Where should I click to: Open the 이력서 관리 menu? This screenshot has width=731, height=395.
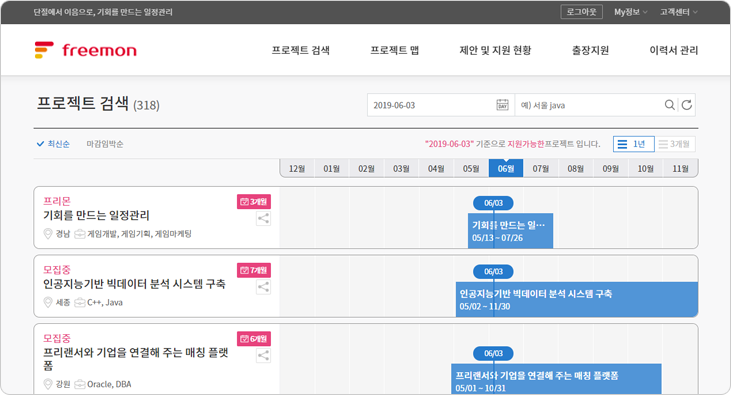click(674, 50)
